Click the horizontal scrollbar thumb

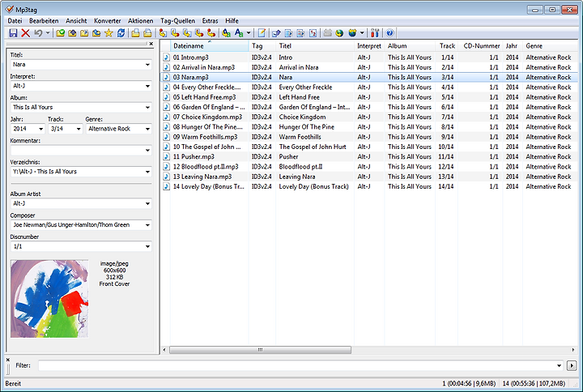(x=260, y=350)
